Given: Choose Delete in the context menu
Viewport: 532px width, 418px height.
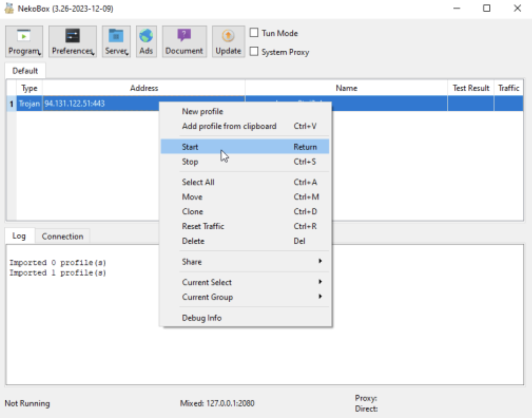Looking at the screenshot, I should click(245, 241).
